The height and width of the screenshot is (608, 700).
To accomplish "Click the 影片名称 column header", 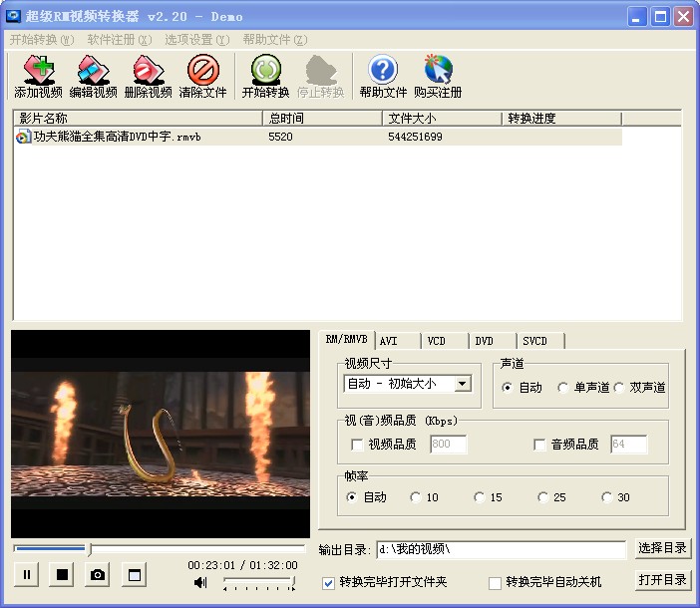I will [138, 119].
